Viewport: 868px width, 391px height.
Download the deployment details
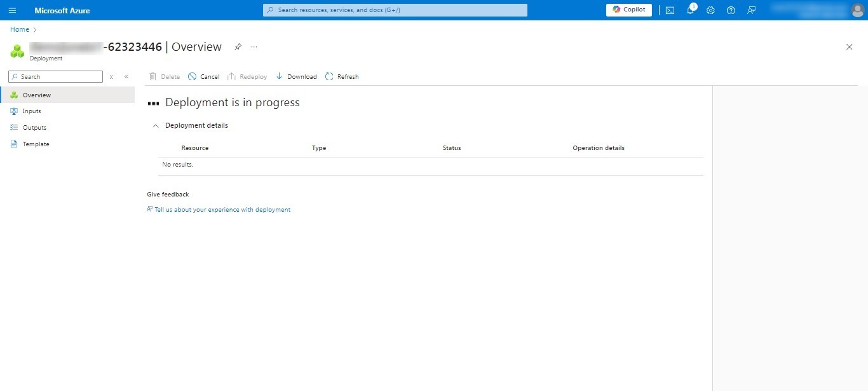(x=296, y=77)
